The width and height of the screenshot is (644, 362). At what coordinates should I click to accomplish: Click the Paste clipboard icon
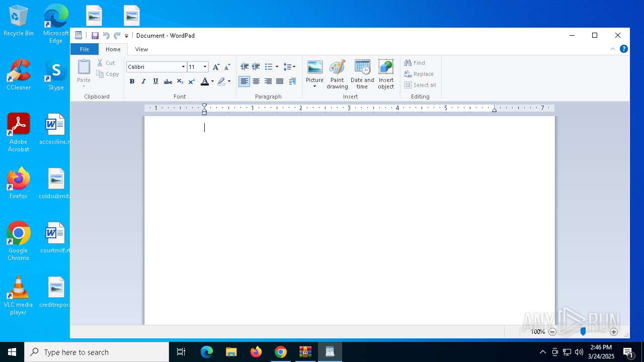[x=84, y=67]
